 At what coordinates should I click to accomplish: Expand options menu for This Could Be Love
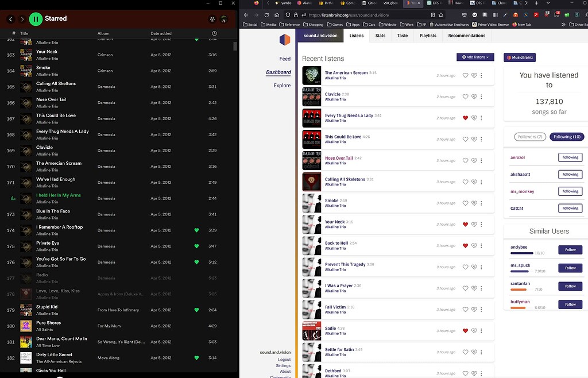click(x=482, y=139)
